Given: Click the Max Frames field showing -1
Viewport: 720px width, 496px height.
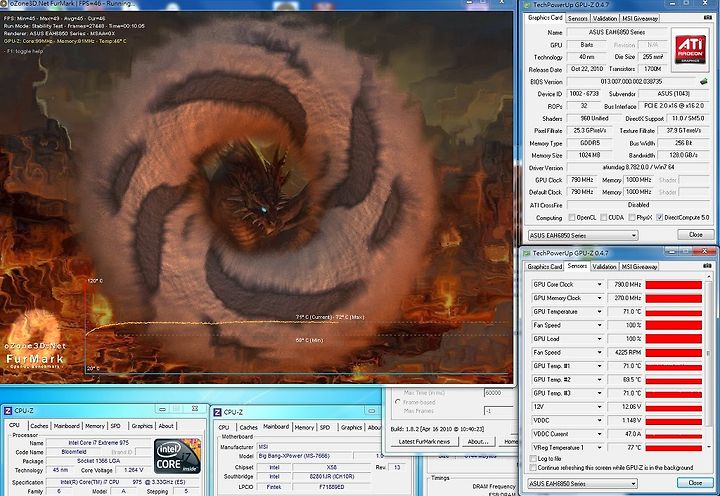Looking at the screenshot, I should (498, 411).
